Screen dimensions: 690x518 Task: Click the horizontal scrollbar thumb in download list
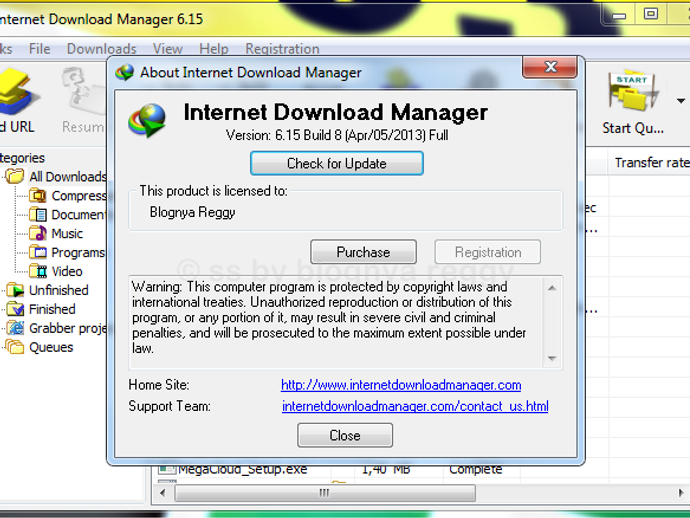[325, 493]
